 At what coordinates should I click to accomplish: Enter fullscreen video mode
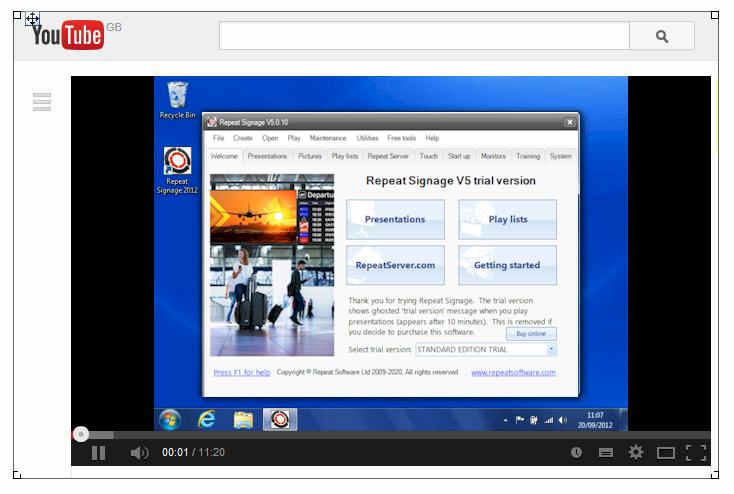696,453
